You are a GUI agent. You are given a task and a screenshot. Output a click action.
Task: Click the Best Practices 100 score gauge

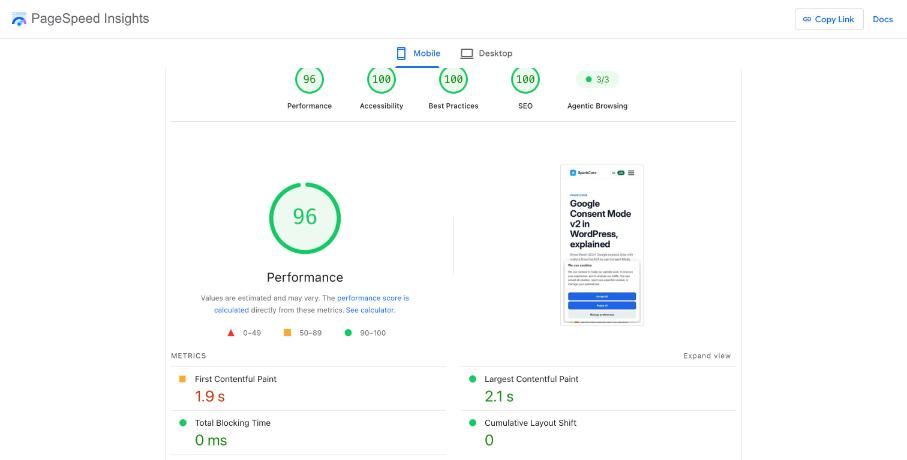click(454, 80)
